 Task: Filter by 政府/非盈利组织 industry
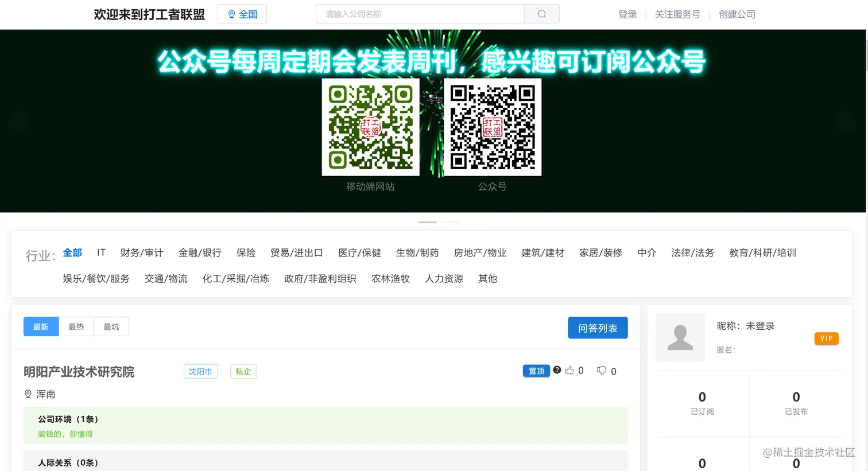[320, 278]
